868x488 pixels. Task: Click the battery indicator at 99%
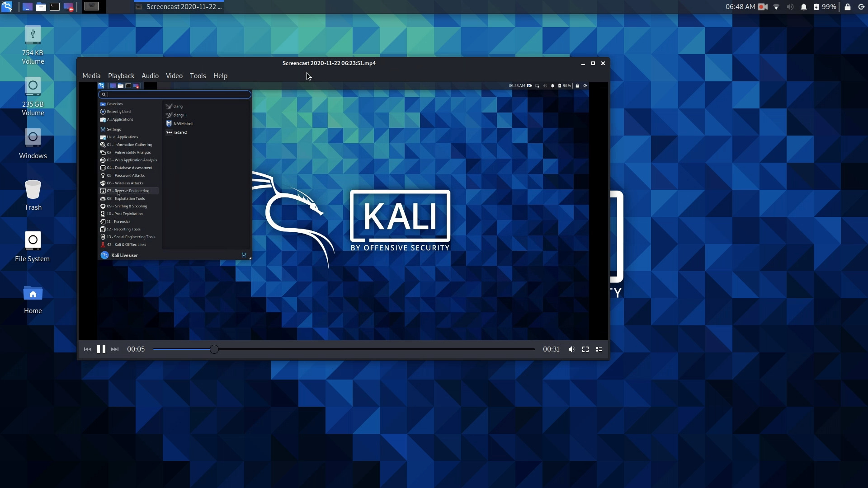click(825, 7)
